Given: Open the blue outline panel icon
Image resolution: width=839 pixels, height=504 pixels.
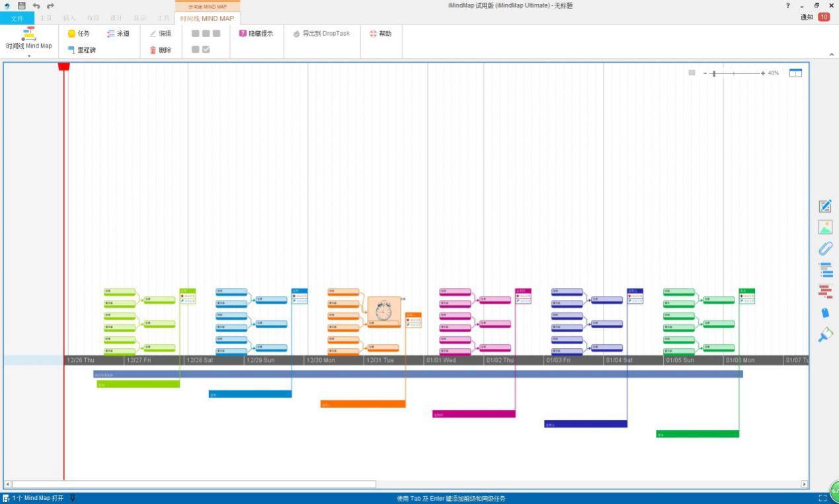Looking at the screenshot, I should [825, 270].
